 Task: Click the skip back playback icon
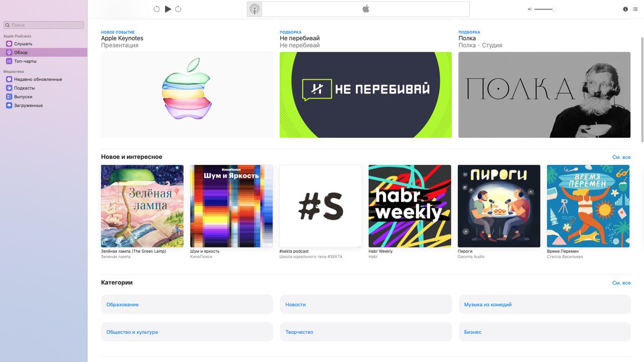(156, 9)
